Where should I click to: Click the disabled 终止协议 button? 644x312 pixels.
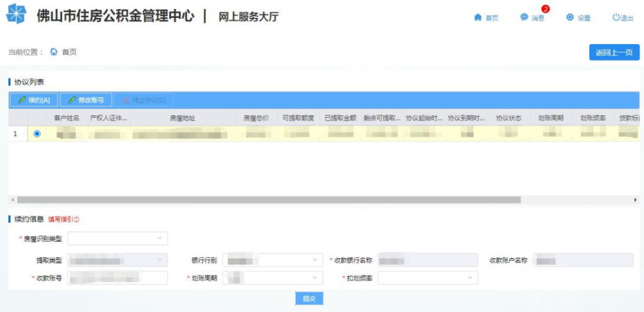click(x=144, y=100)
